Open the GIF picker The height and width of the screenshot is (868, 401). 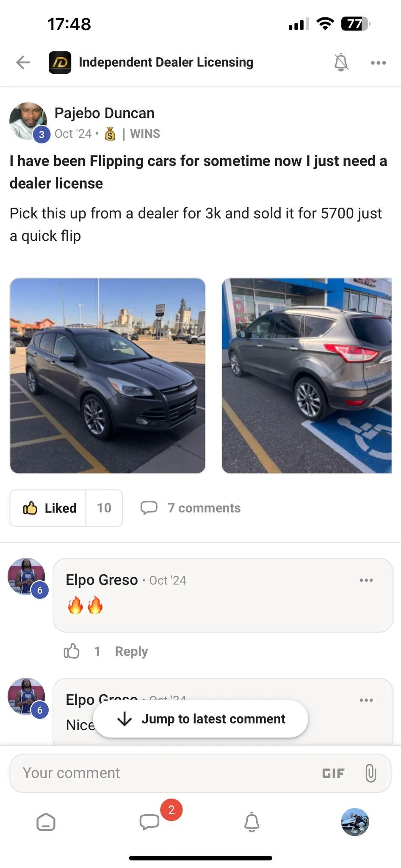click(x=333, y=773)
